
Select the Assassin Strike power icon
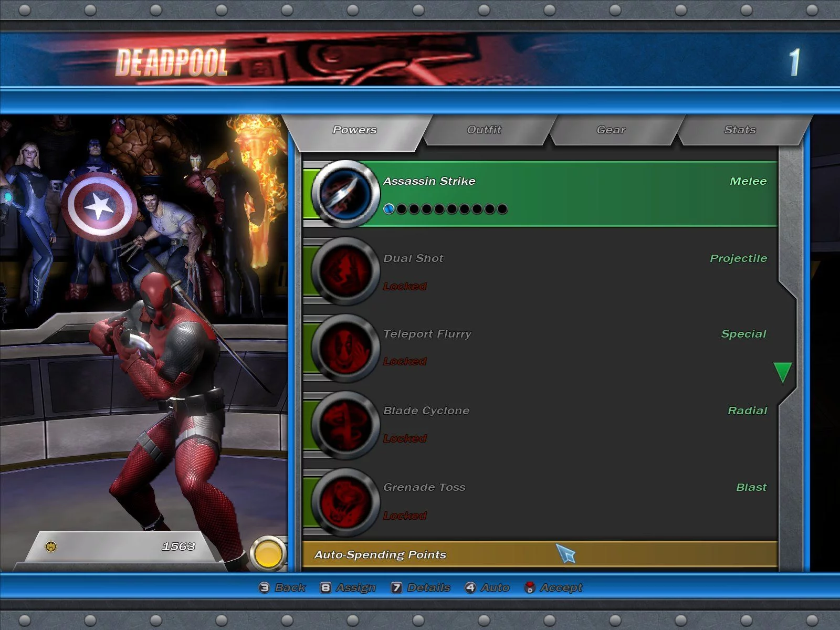(345, 194)
